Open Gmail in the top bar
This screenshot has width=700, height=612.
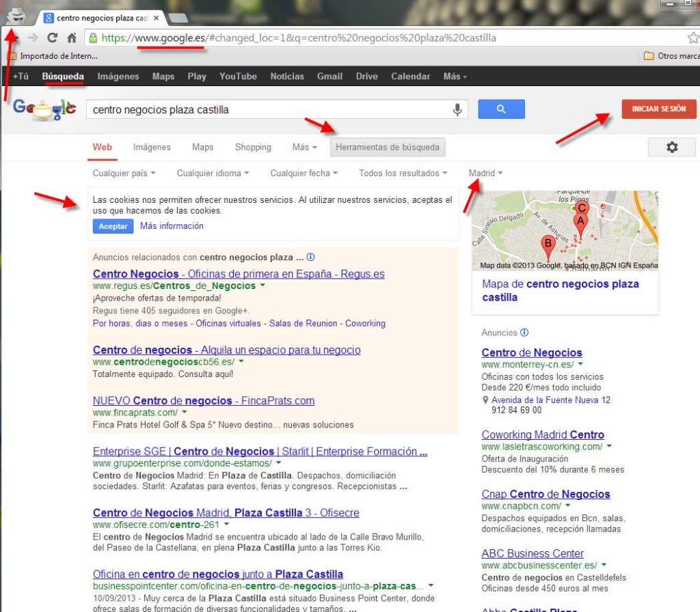(x=330, y=76)
